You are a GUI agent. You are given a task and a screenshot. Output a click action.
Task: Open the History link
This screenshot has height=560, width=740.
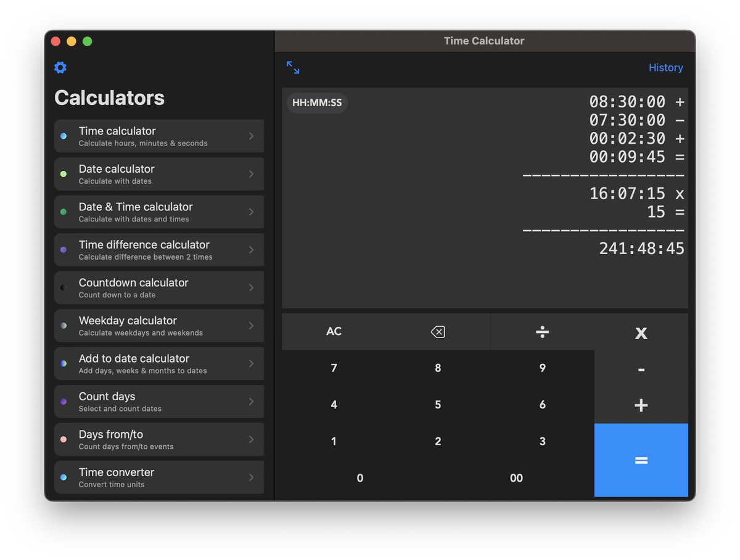pos(666,68)
